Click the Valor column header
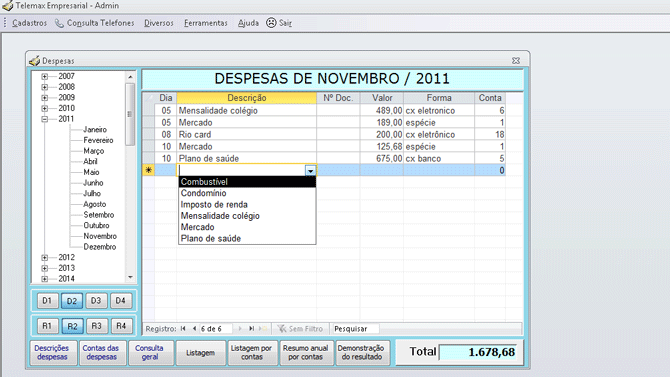 [x=382, y=98]
